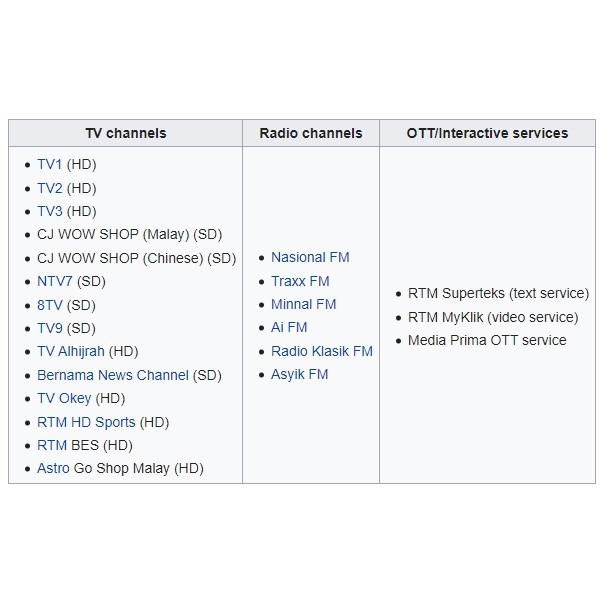Open the TV1 link
Viewport: 605px width, 605px height.
pyautogui.click(x=49, y=164)
